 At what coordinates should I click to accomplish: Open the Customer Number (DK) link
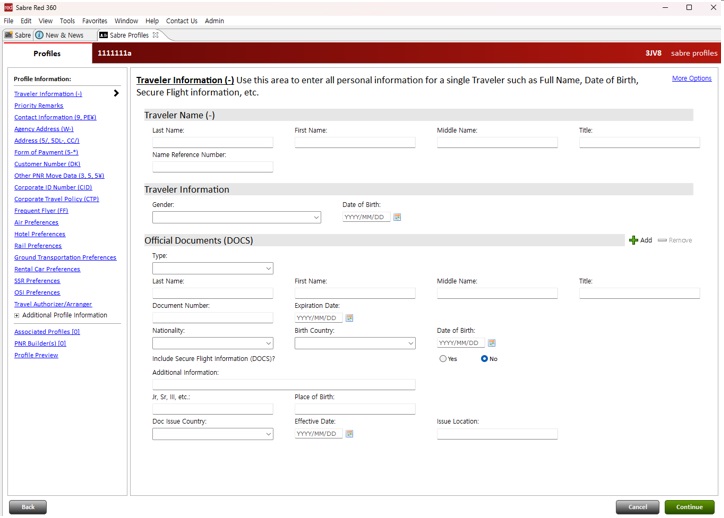[x=47, y=164]
